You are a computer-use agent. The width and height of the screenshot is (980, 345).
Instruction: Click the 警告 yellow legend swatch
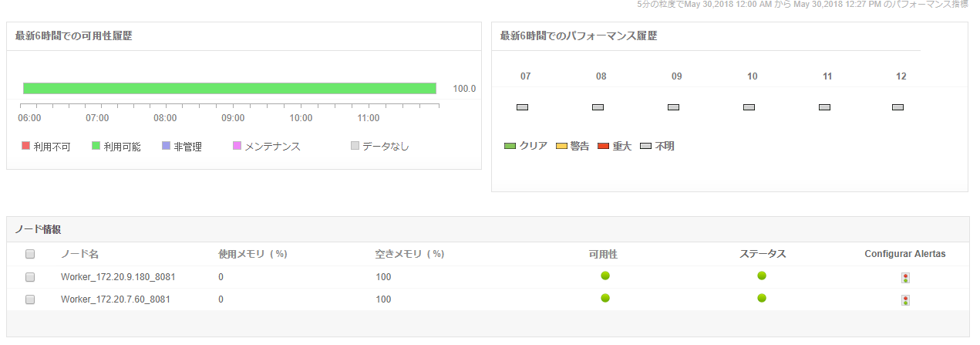click(561, 146)
